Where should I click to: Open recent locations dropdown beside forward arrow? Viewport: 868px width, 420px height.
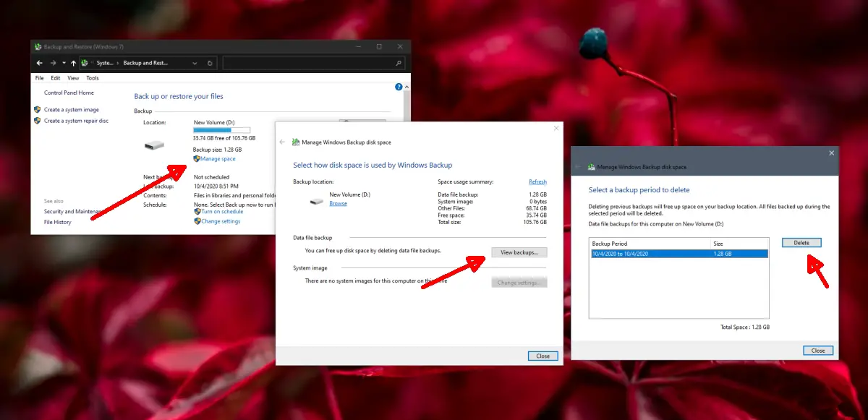[63, 64]
